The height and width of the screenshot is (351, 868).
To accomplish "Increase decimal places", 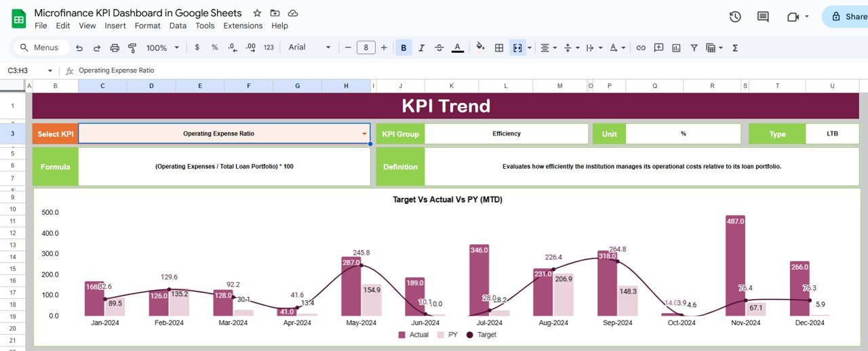I will (250, 47).
